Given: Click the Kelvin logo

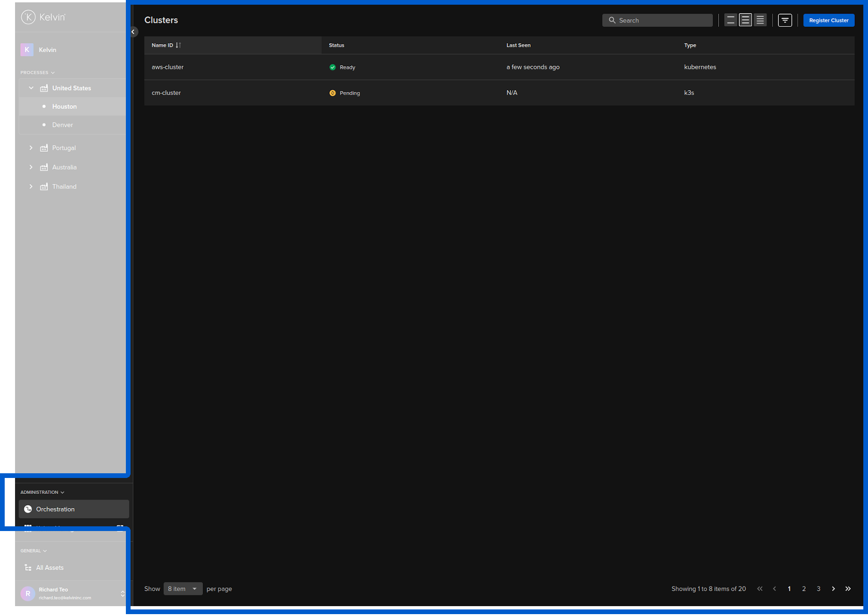Looking at the screenshot, I should [x=28, y=17].
